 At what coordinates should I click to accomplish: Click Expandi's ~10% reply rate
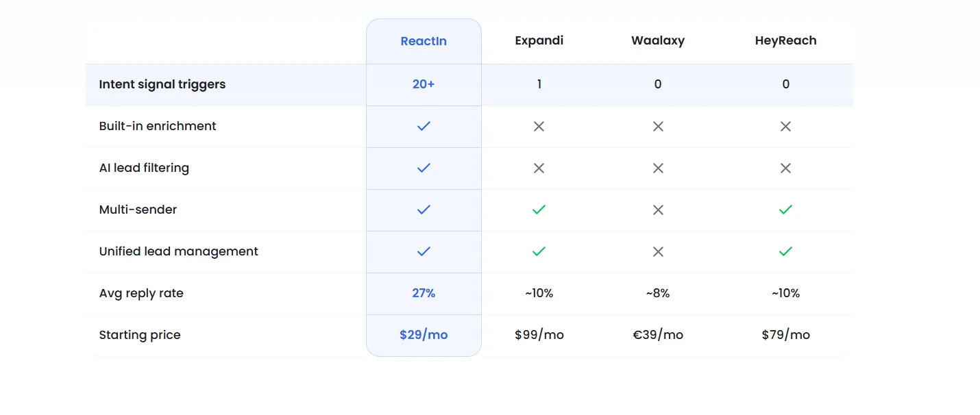[x=539, y=293]
